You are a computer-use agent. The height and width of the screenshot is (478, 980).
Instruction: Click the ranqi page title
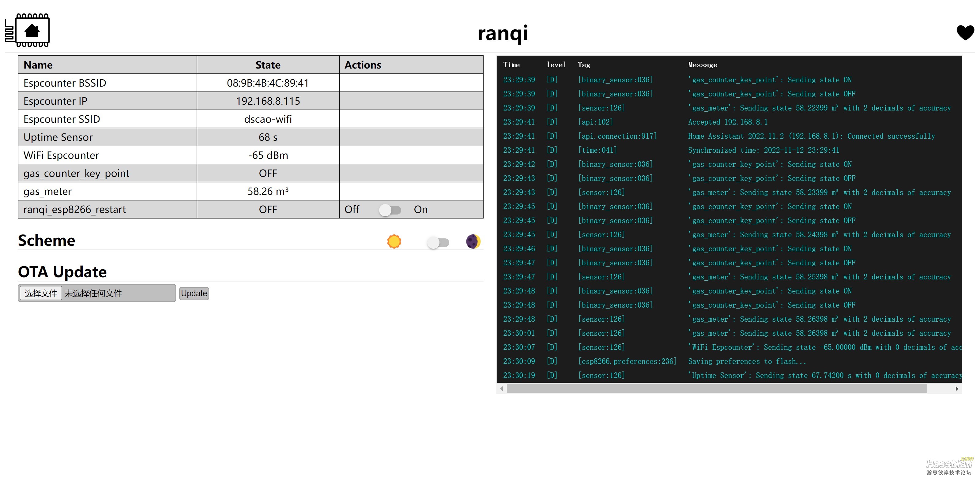[503, 33]
